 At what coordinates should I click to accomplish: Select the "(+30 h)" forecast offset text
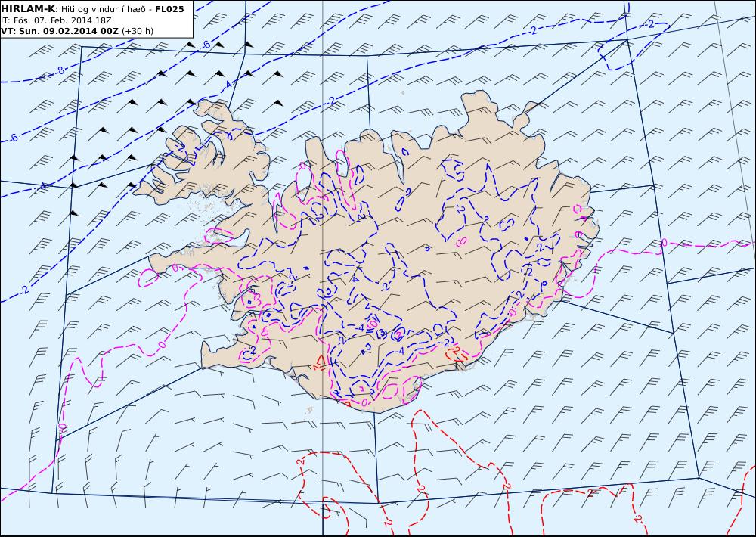tap(138, 31)
